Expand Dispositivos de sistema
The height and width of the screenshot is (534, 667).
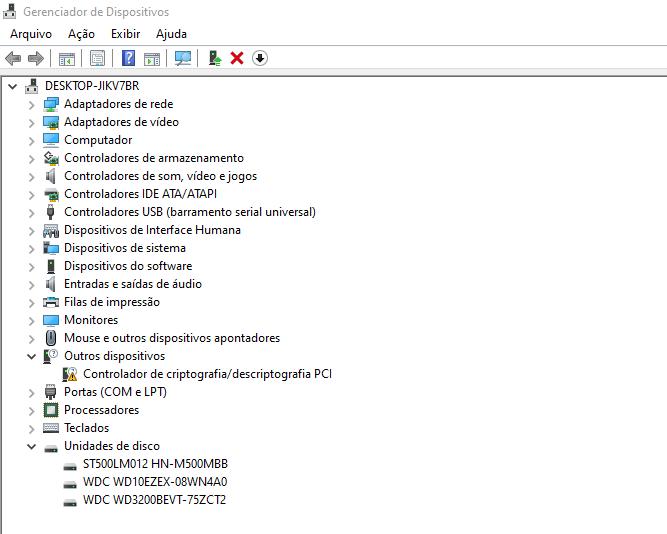[31, 249]
